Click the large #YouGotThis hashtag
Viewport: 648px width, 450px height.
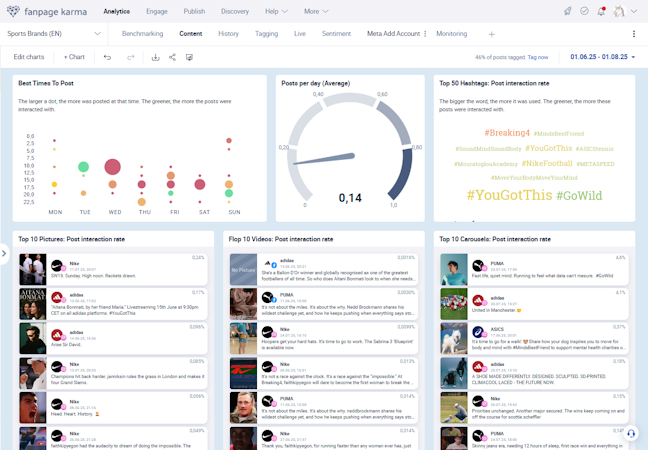point(509,195)
